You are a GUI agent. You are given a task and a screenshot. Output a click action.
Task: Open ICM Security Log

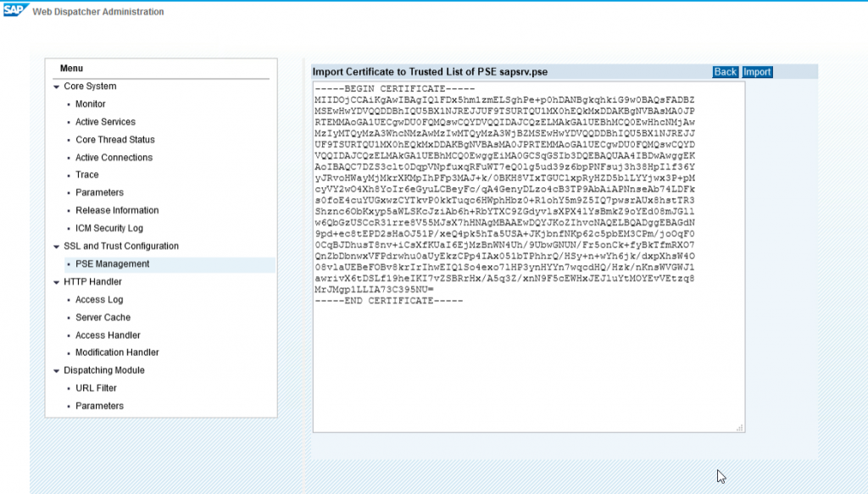[x=109, y=228]
